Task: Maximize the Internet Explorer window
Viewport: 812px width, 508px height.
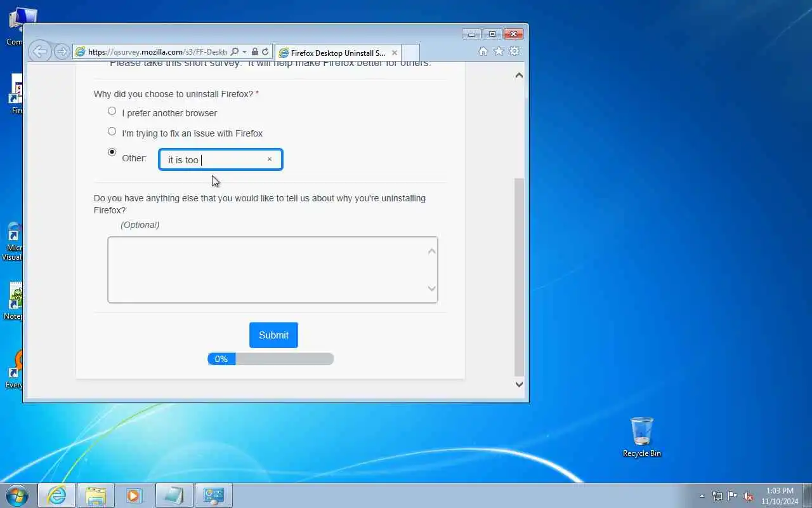Action: pos(492,34)
